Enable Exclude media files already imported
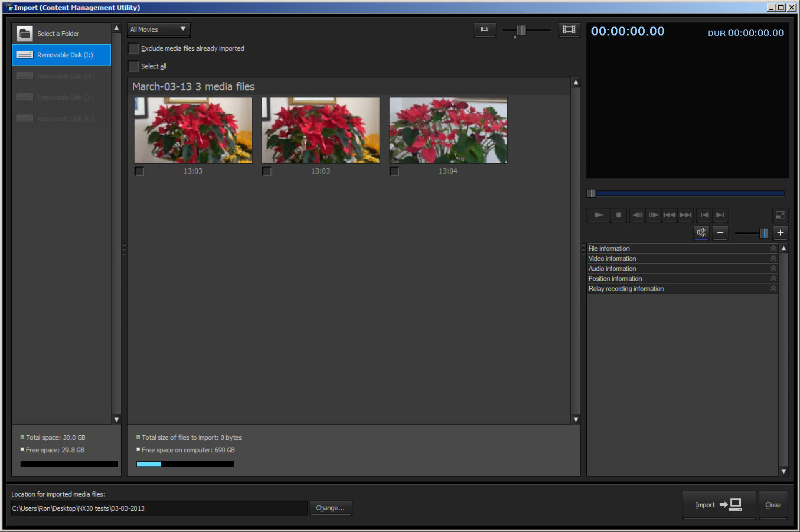800x532 pixels. (x=134, y=48)
